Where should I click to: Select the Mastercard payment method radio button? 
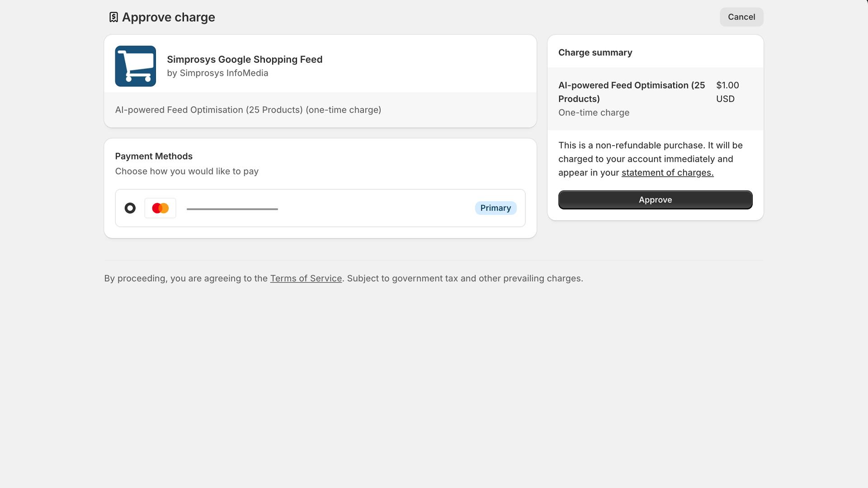click(130, 208)
